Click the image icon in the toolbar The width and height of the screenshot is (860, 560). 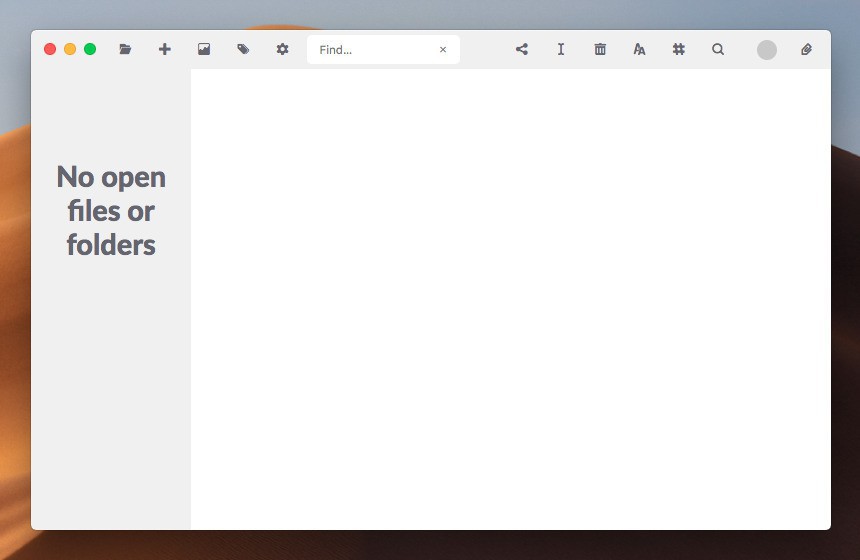pyautogui.click(x=204, y=49)
